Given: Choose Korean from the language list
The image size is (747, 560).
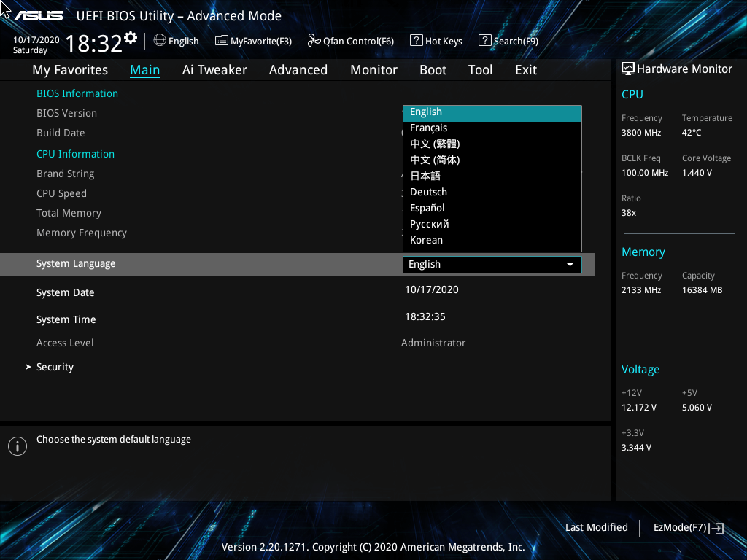Looking at the screenshot, I should click(x=492, y=240).
